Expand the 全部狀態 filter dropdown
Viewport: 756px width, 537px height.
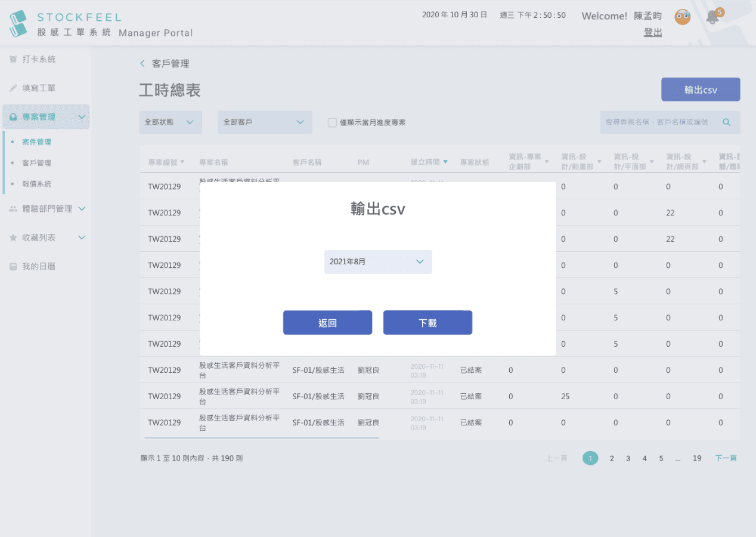click(x=171, y=122)
